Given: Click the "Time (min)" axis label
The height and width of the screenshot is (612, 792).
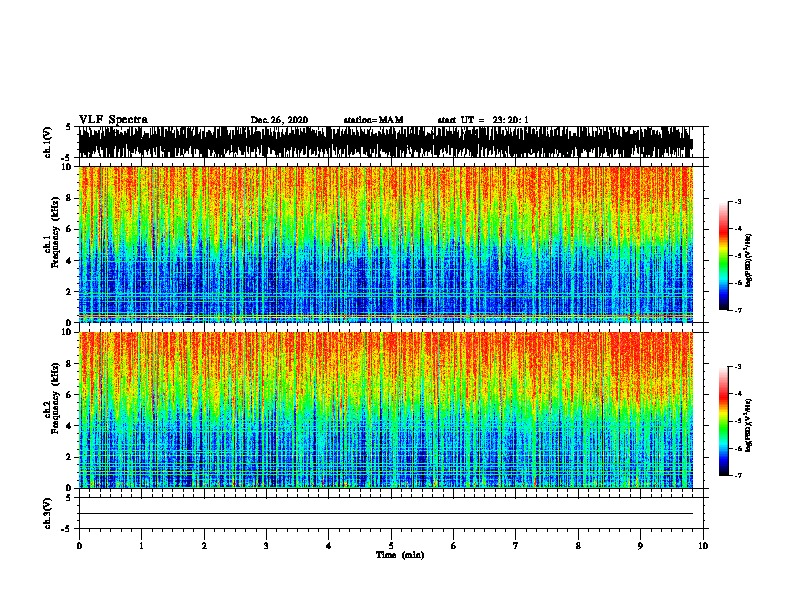Looking at the screenshot, I should (x=400, y=555).
